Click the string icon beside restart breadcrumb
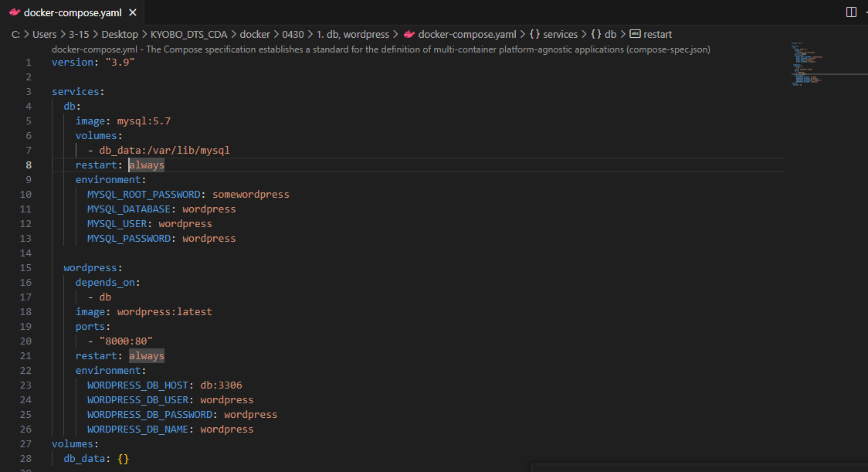This screenshot has width=868, height=472. pyautogui.click(x=635, y=34)
